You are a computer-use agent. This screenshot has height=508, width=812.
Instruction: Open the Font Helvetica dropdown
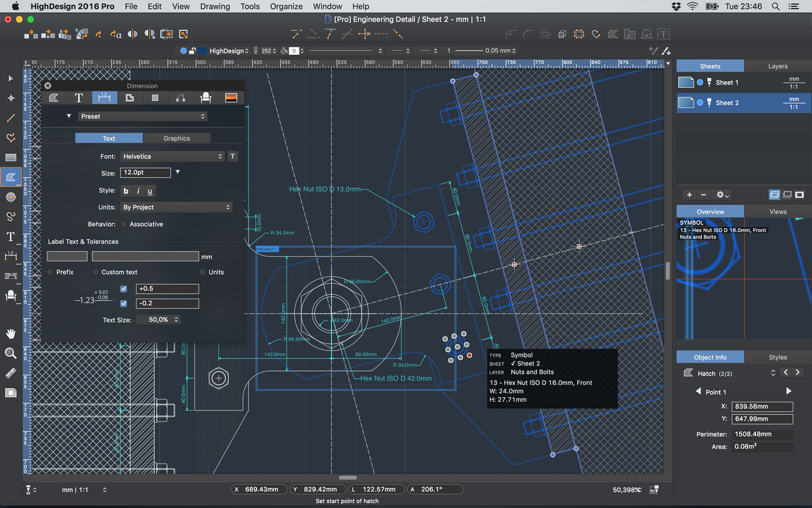click(173, 156)
